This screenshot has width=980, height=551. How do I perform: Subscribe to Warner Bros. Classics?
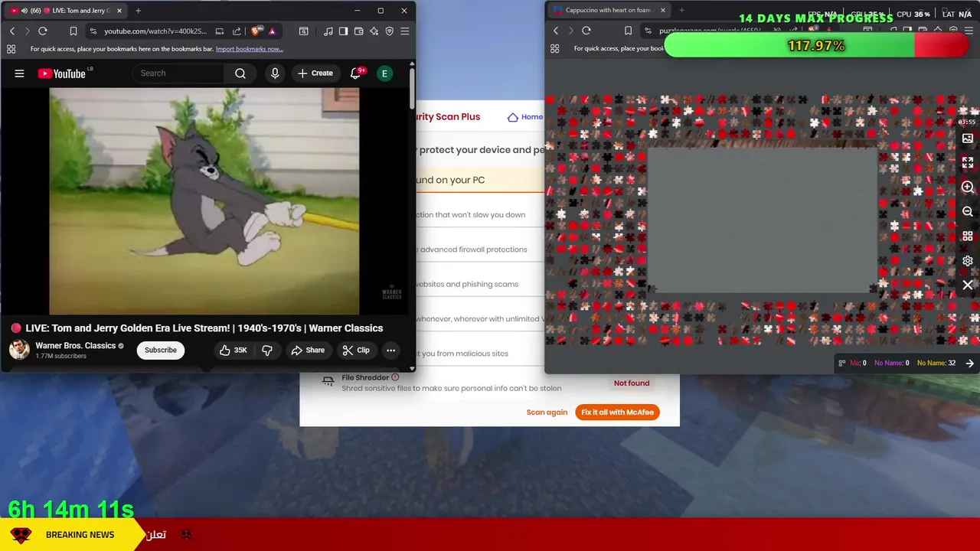click(161, 350)
